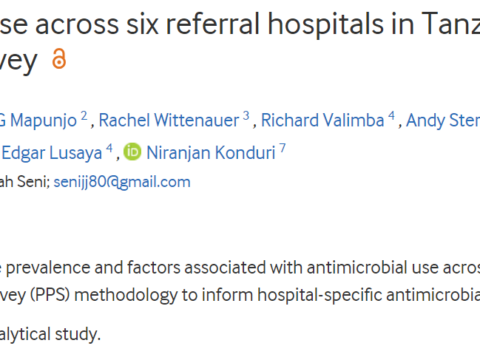Screen dimensions: 480x360
Task: Open Rachel Wittenauer author profile
Action: tap(169, 120)
